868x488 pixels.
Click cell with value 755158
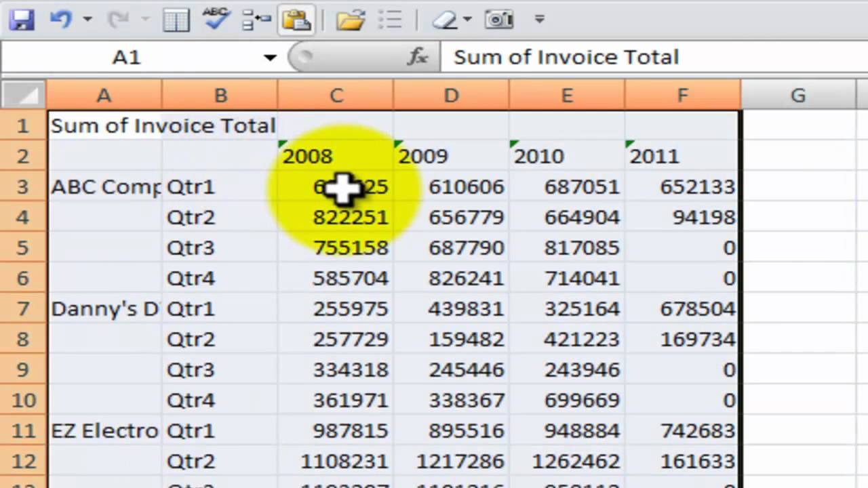click(x=336, y=247)
